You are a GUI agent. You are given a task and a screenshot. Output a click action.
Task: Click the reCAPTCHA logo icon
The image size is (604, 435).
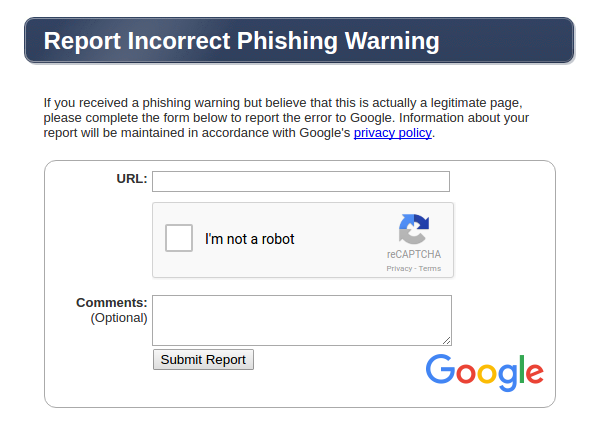point(413,230)
